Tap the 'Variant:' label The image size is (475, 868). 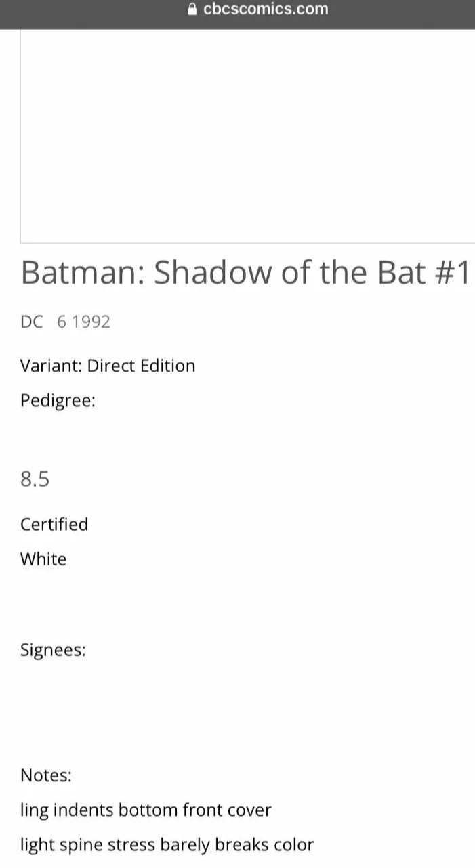[51, 366]
